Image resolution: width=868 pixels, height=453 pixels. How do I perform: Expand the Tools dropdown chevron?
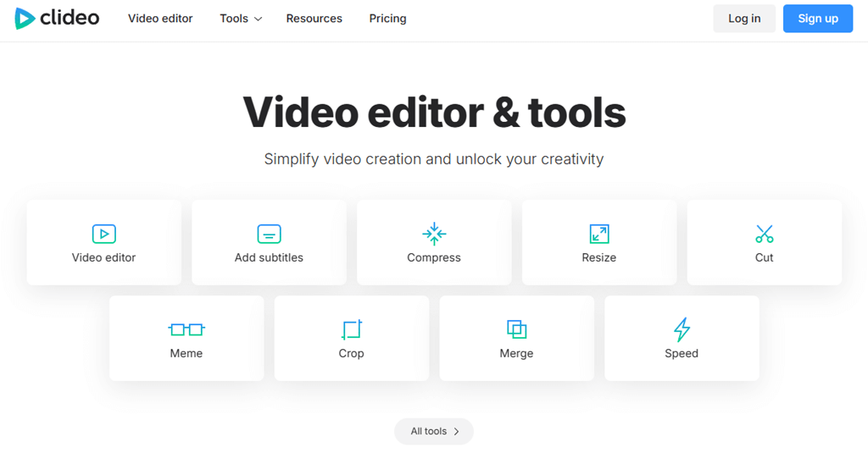click(x=258, y=19)
